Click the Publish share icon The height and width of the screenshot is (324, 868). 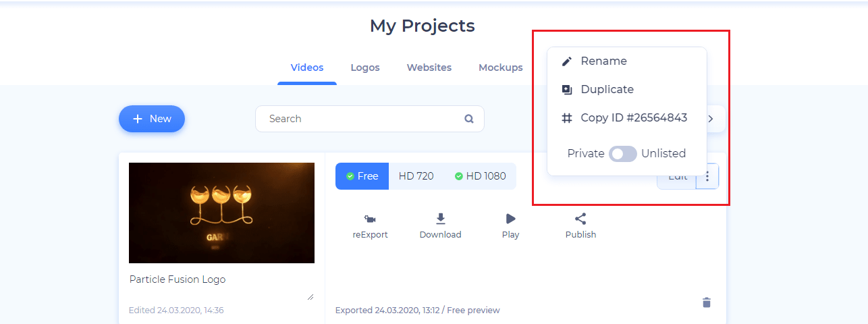click(580, 219)
